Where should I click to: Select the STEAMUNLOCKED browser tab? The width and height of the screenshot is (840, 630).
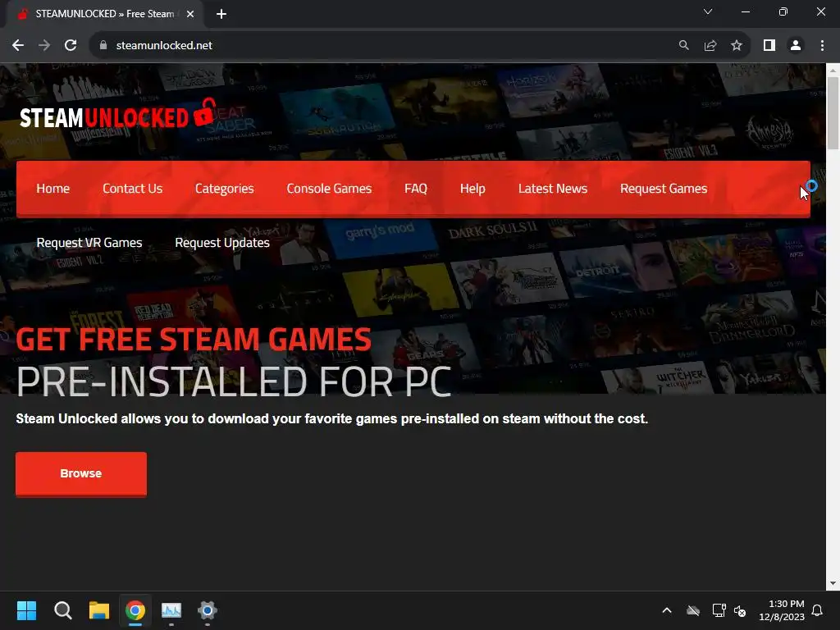(104, 14)
